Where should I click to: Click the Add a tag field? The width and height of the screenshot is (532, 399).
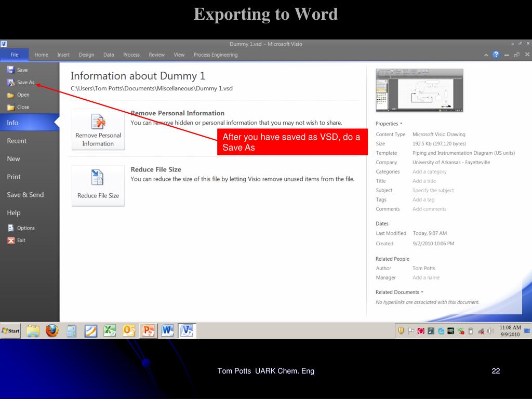click(423, 200)
